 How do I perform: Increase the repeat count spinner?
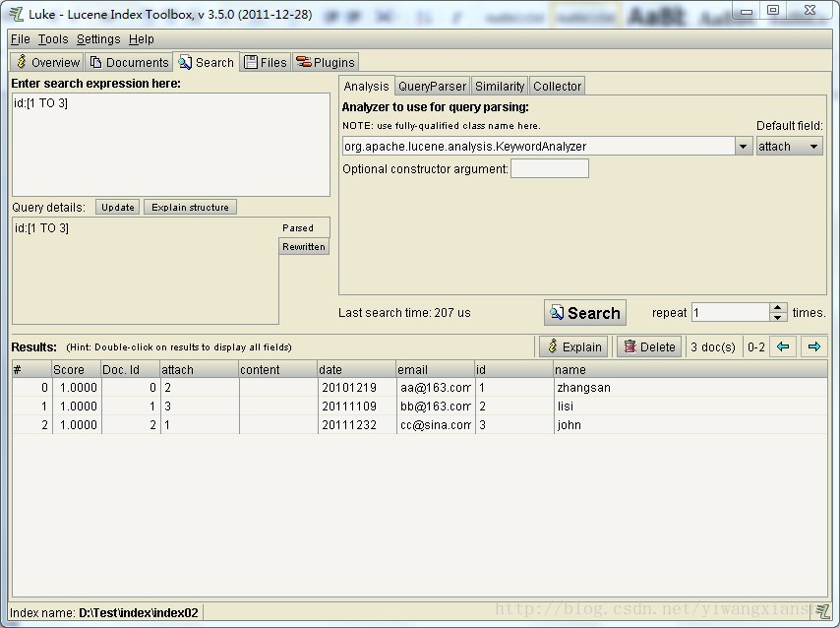click(x=778, y=308)
